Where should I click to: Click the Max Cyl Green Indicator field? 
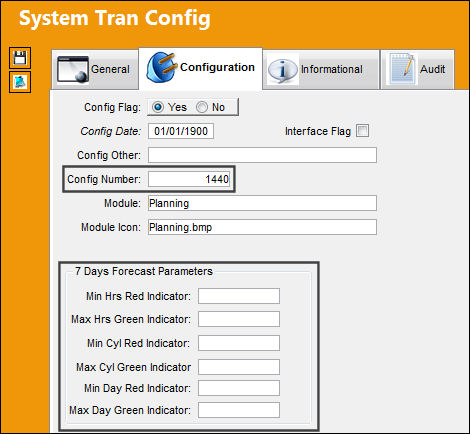(239, 367)
